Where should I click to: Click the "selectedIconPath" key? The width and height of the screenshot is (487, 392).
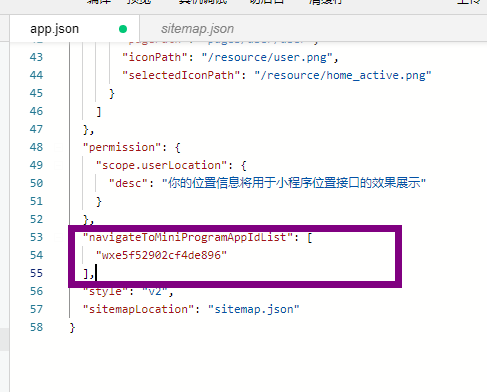(x=181, y=75)
